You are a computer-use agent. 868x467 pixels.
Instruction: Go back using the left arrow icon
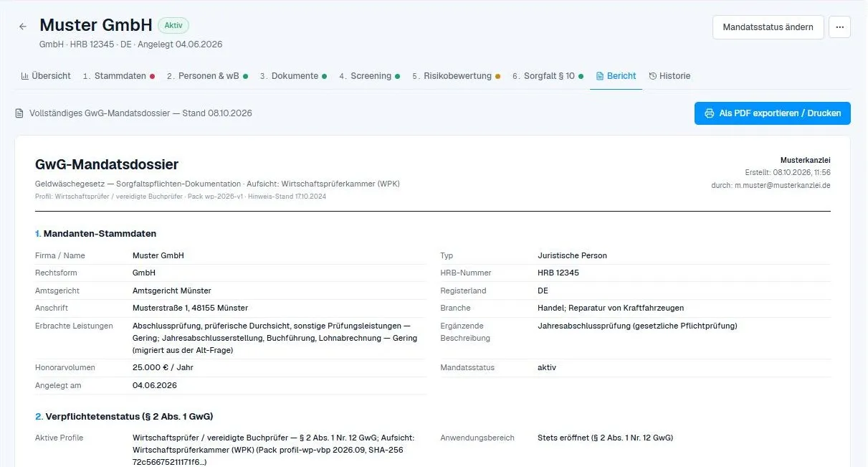[x=23, y=27]
